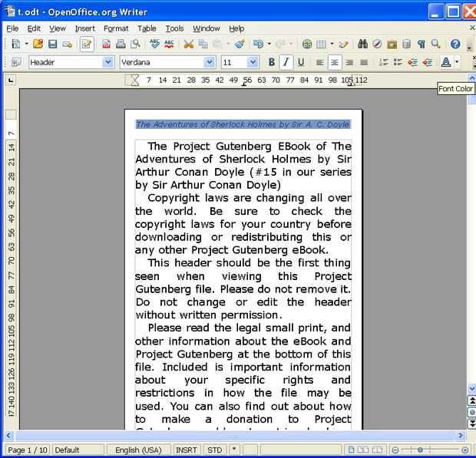Toggle INSRT insert mode in status bar
This screenshot has height=458, width=476.
(x=187, y=450)
